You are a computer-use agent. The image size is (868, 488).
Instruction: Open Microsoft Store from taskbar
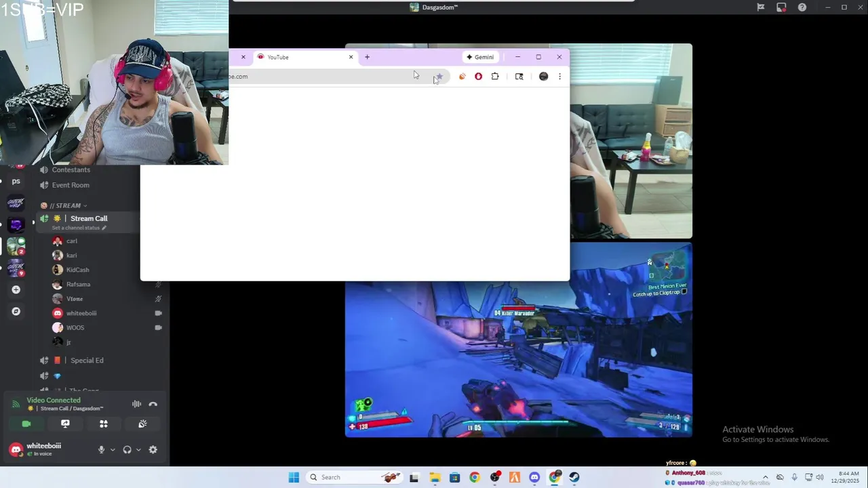point(454,477)
